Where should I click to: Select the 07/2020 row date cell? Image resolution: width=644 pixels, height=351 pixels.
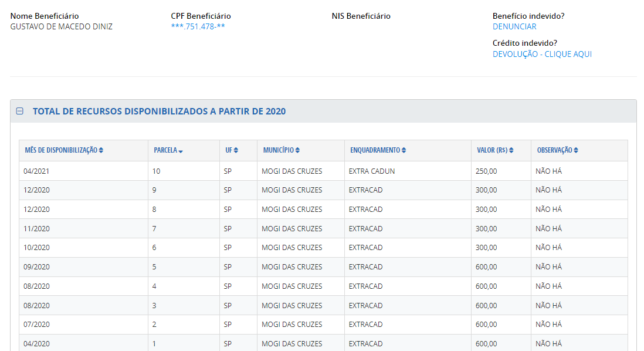click(x=36, y=325)
